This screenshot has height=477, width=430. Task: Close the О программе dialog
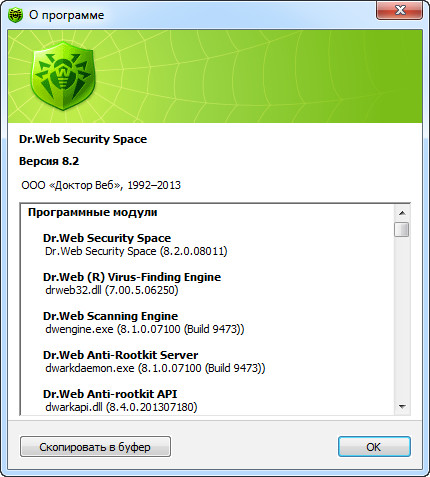399,10
